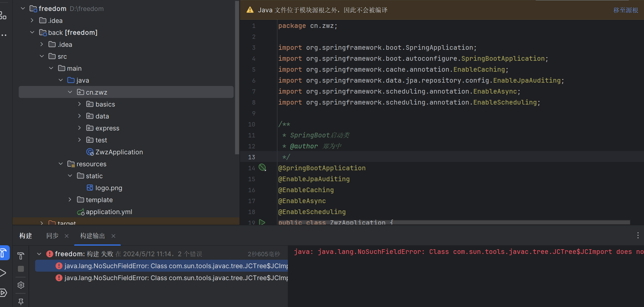Switch to the 同步 tab
644x307 pixels.
(52, 236)
